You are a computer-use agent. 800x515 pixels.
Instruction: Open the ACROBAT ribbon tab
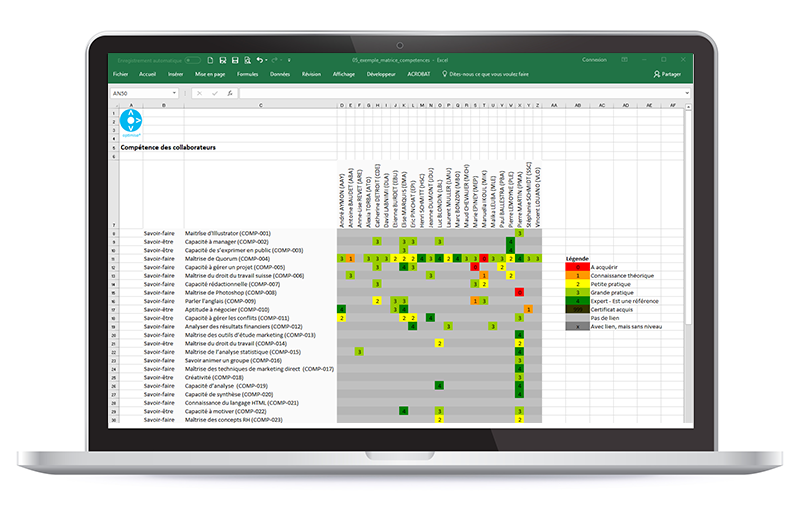point(411,74)
